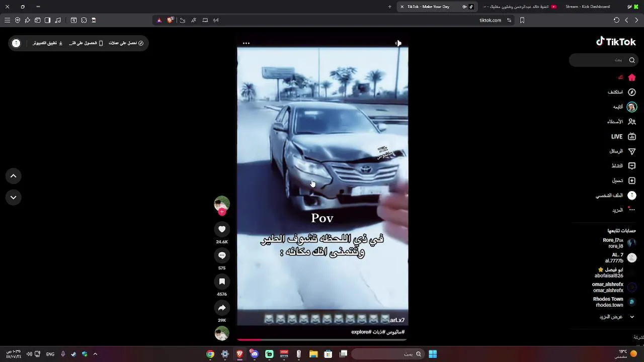Open the browser hamburger menu
644x362 pixels.
click(x=7, y=20)
